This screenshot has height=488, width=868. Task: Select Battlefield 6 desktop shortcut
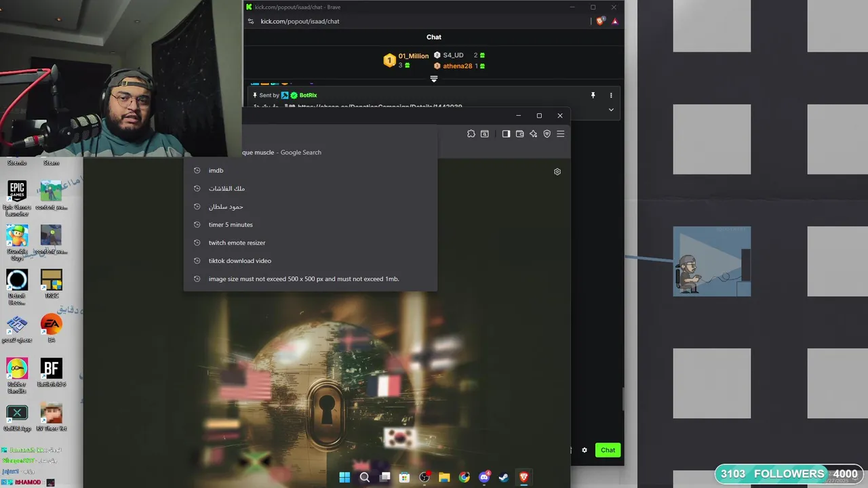52,372
